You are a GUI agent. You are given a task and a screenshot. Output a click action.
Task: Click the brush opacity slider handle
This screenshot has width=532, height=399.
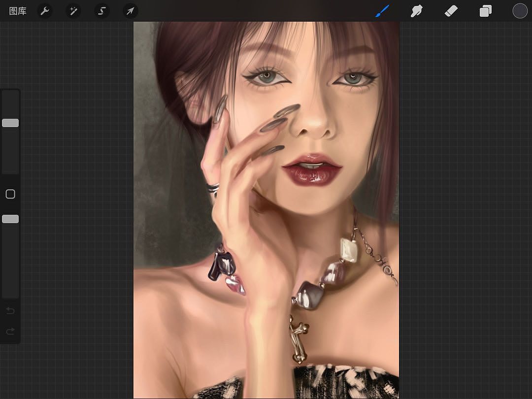pos(10,219)
